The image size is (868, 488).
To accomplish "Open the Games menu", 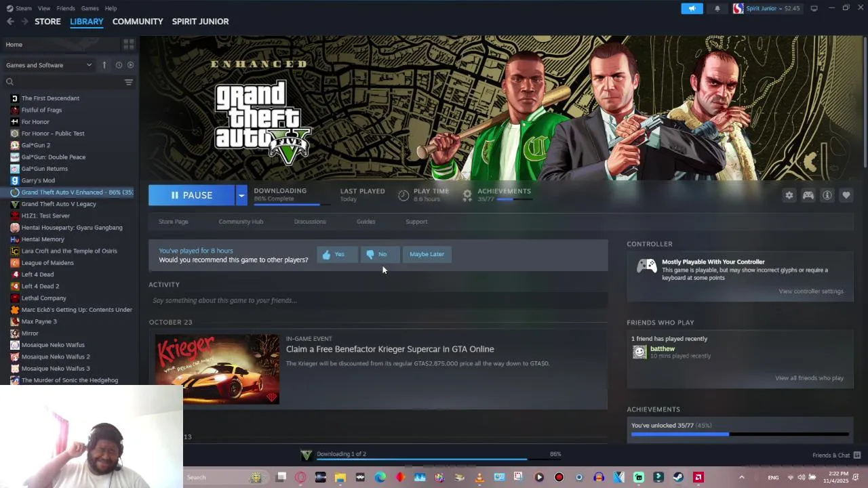I will [90, 8].
